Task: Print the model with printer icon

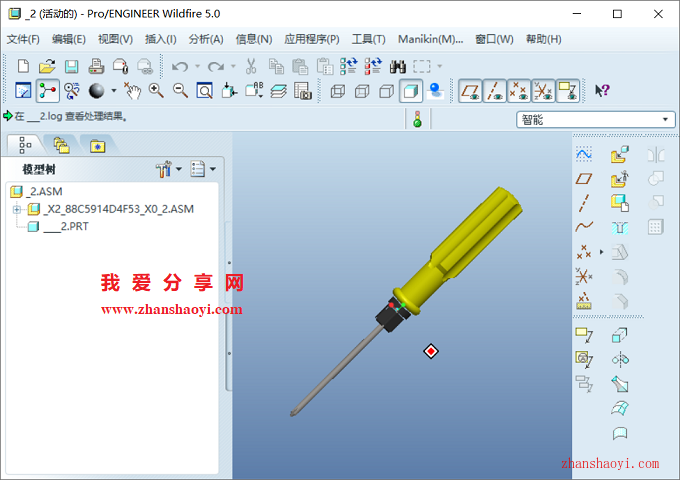Action: coord(96,66)
